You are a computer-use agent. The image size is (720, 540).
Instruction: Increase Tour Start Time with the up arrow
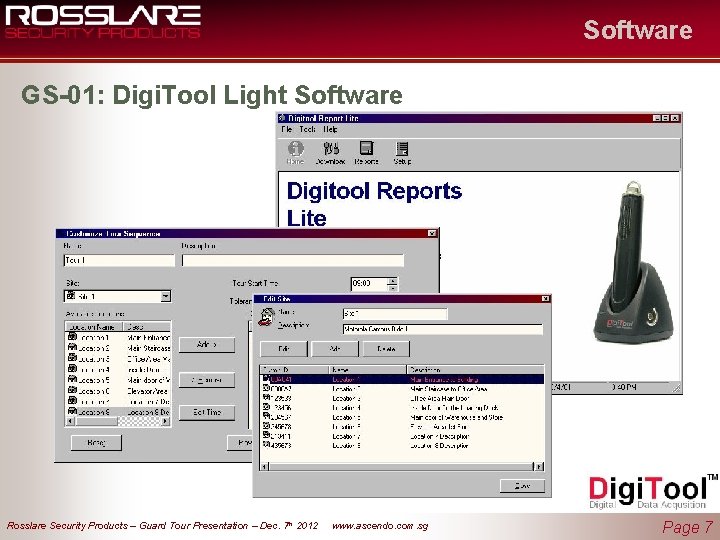[x=393, y=280]
